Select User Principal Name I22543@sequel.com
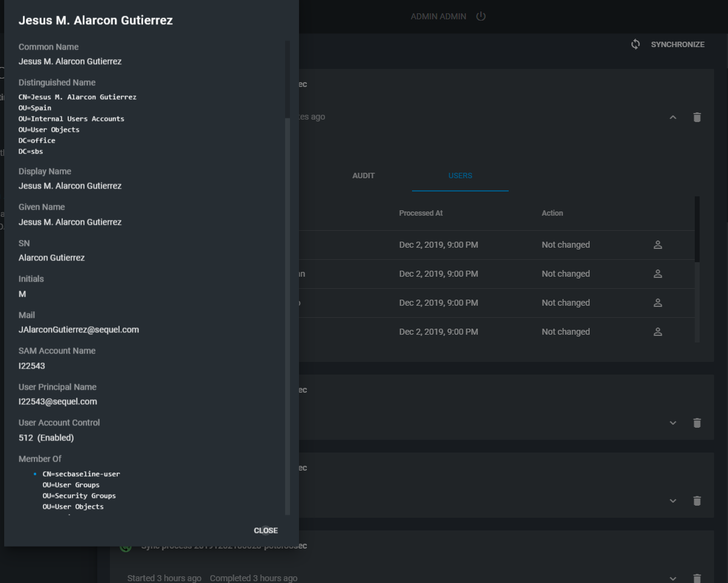Image resolution: width=728 pixels, height=583 pixels. pos(58,401)
